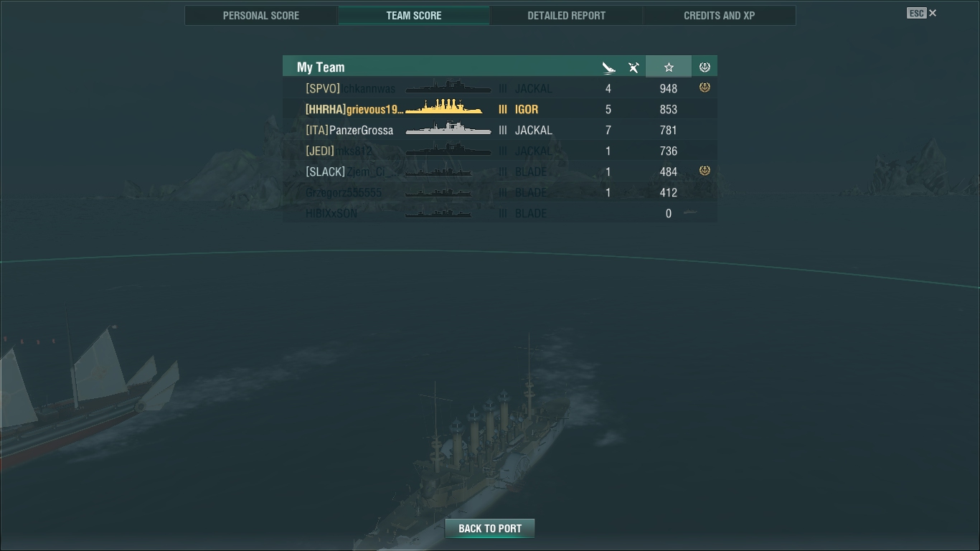
Task: Click the Back to Port button
Action: [x=490, y=529]
